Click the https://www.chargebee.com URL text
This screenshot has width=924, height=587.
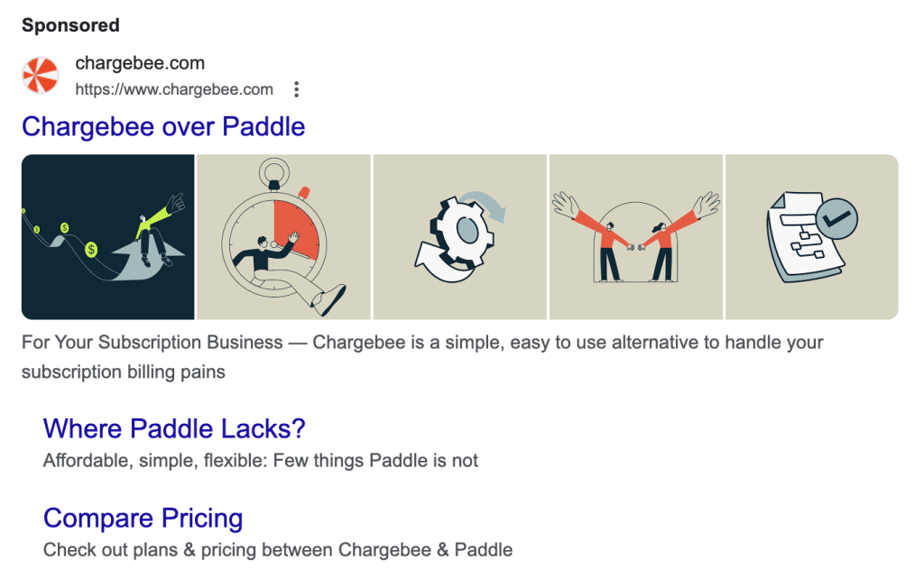174,89
